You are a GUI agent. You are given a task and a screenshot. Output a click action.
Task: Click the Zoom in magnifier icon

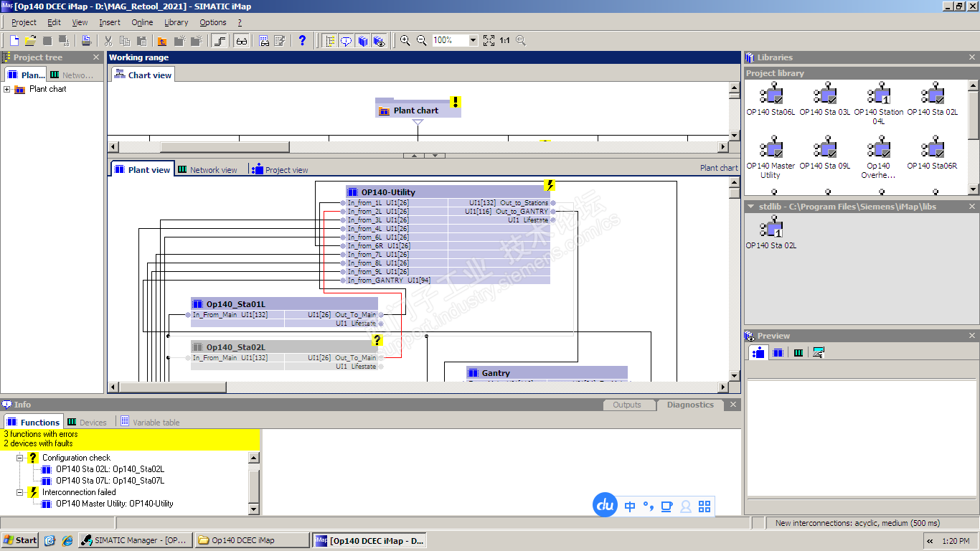[405, 41]
